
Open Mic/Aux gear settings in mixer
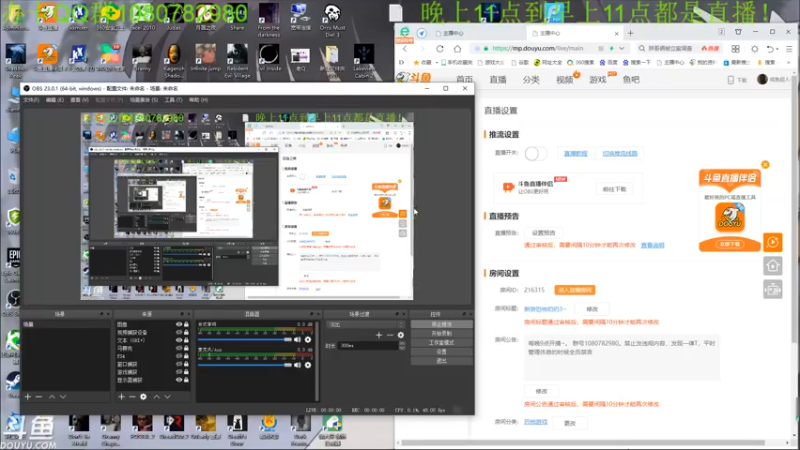(308, 365)
